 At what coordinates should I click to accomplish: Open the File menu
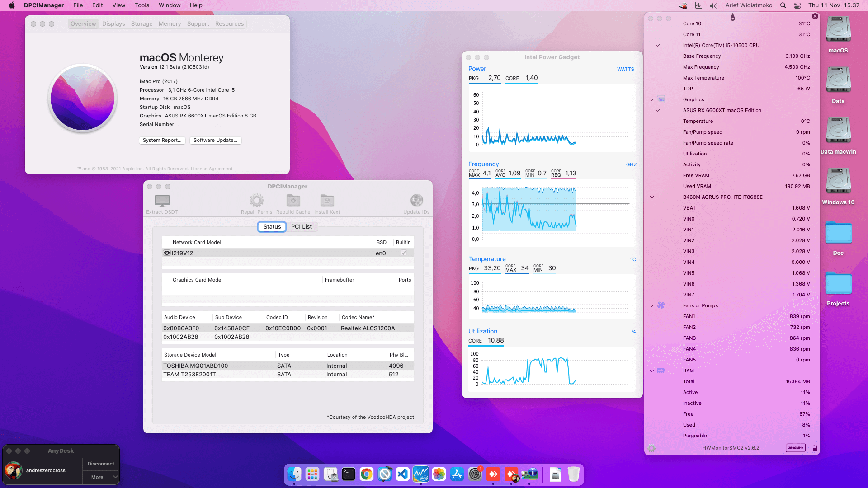(78, 5)
